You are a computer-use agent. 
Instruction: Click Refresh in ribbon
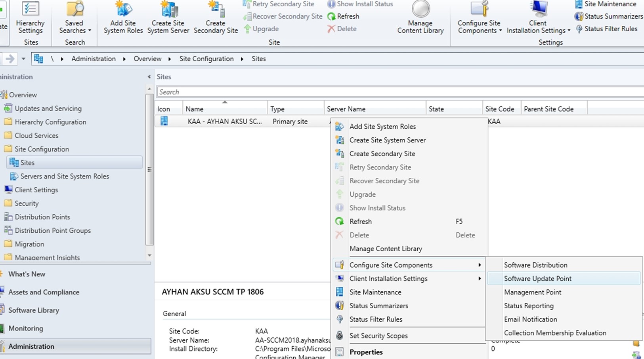coord(343,16)
